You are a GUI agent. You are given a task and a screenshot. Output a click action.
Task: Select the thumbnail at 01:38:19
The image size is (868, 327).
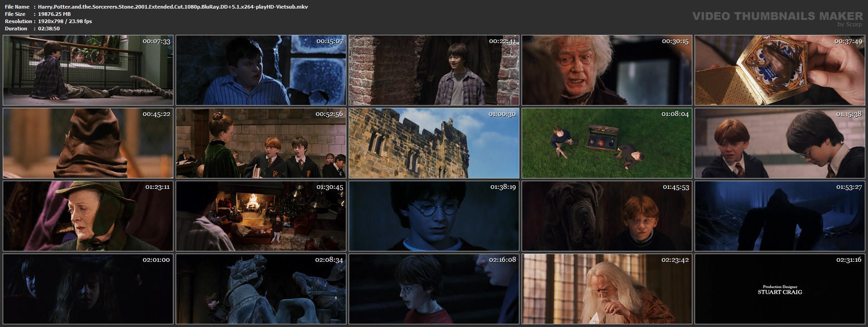tap(434, 216)
